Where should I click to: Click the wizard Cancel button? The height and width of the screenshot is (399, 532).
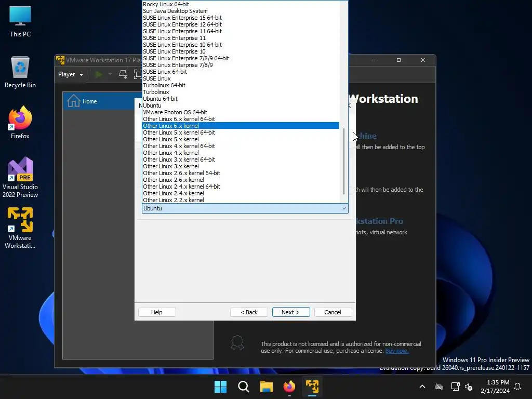click(333, 312)
